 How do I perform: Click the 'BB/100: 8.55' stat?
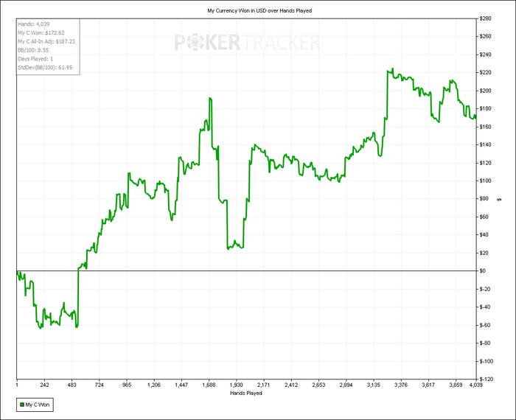[33, 50]
